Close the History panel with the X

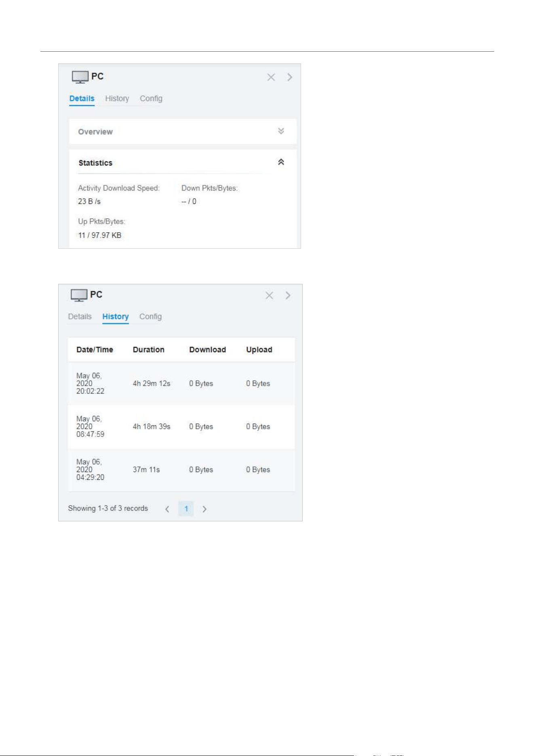(270, 295)
